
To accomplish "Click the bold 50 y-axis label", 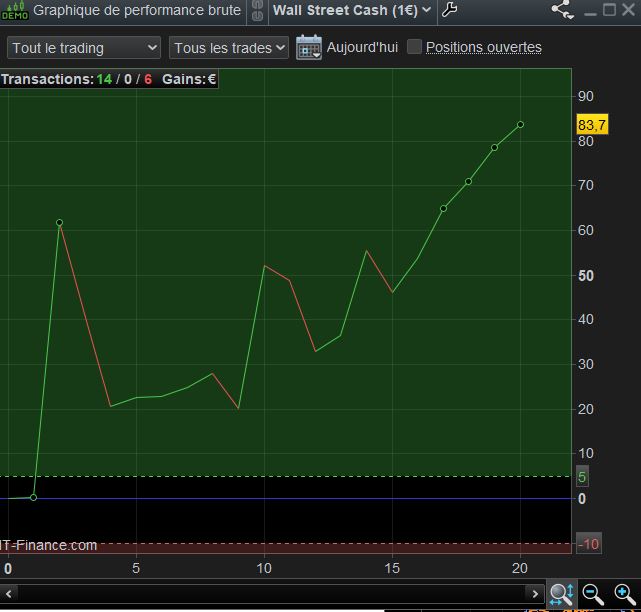I will pos(585,276).
